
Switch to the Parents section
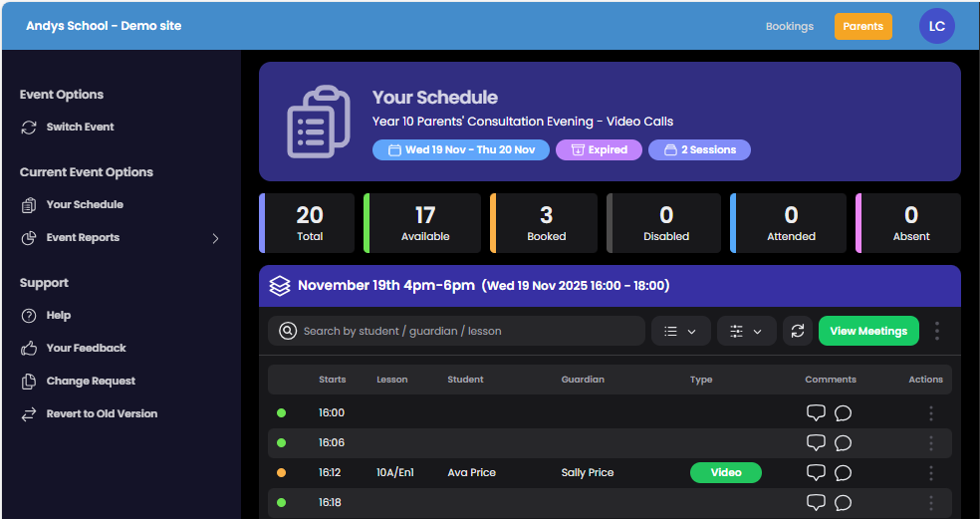(862, 26)
